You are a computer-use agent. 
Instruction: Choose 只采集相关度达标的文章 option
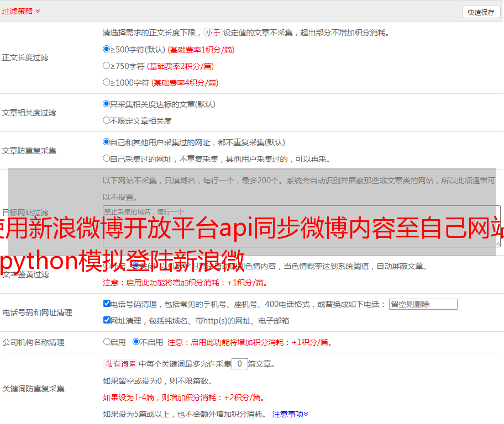(x=107, y=104)
